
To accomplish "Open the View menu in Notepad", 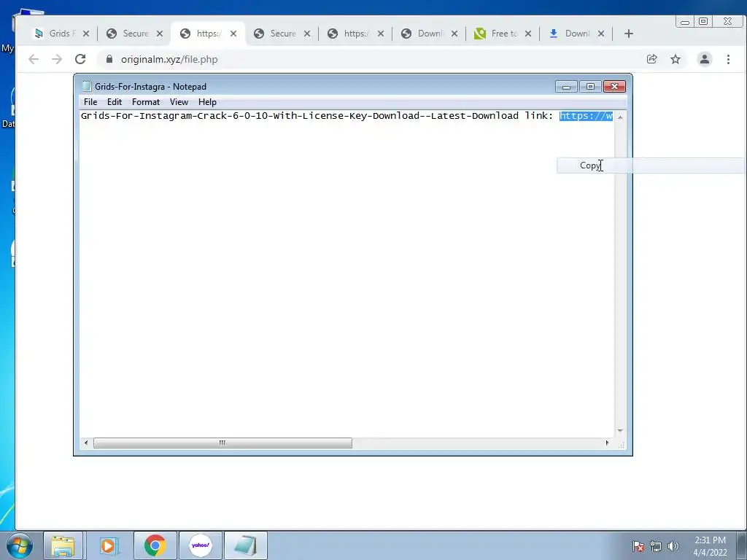I will pyautogui.click(x=179, y=102).
